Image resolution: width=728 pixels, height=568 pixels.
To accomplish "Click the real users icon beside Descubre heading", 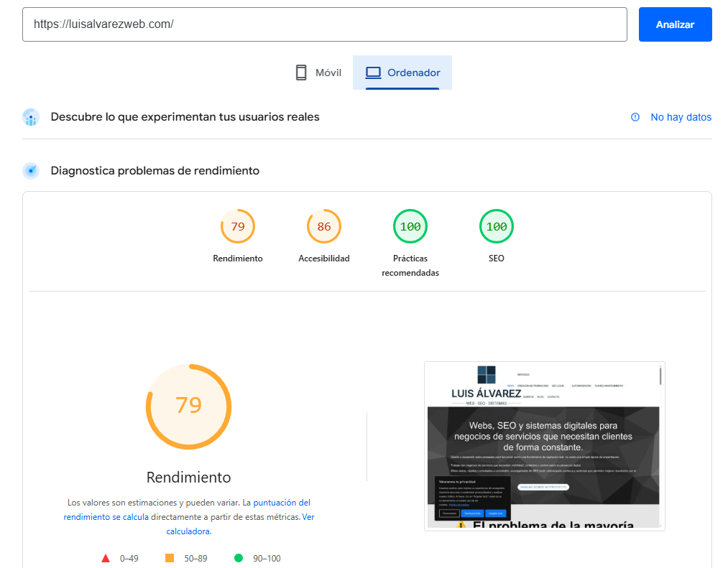I will pos(31,117).
